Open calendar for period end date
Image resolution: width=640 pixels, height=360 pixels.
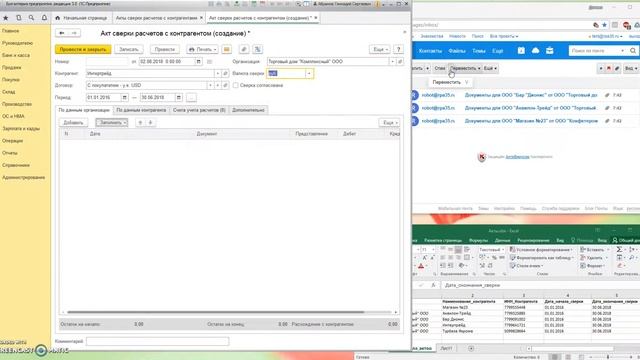pyautogui.click(x=178, y=98)
